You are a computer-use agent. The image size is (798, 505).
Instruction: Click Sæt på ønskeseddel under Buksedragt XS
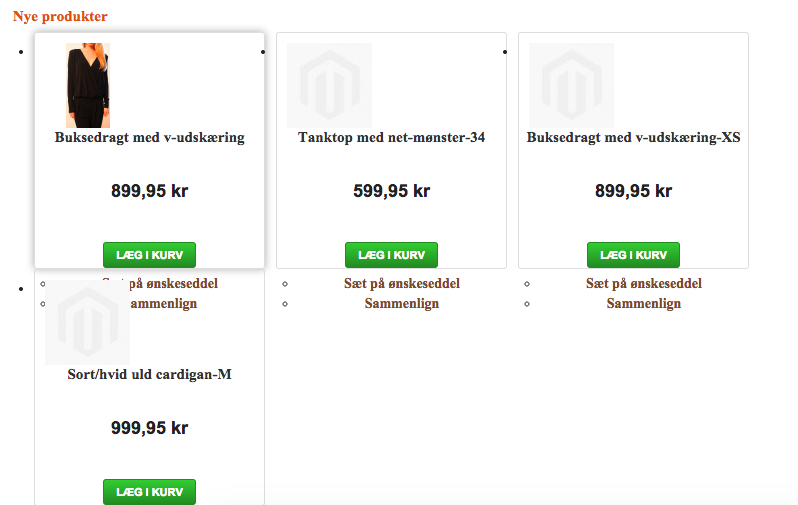pos(644,284)
